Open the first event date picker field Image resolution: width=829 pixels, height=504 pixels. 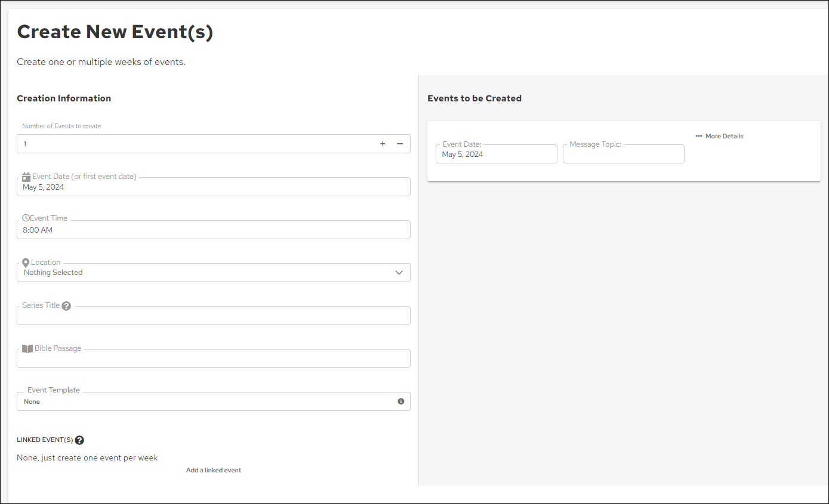(x=213, y=187)
